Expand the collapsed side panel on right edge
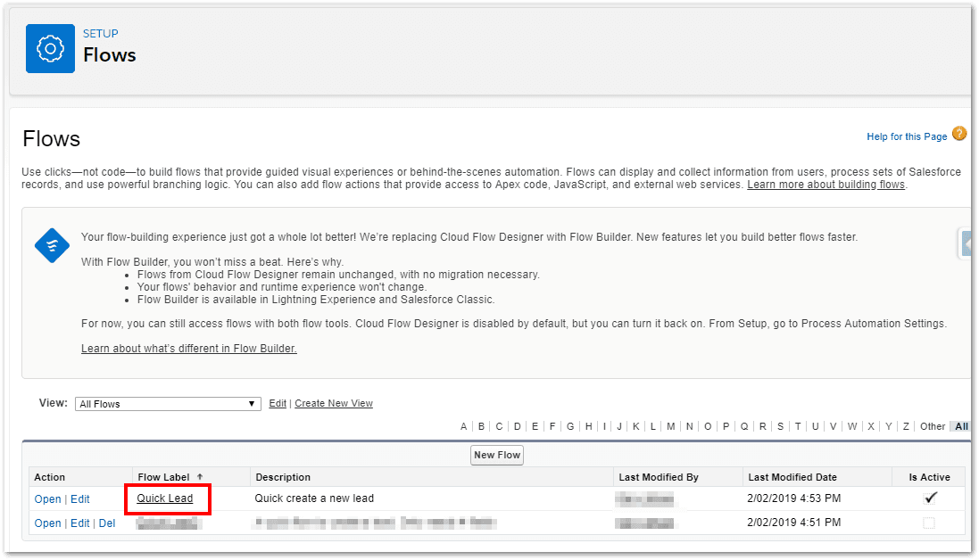This screenshot has width=979, height=560. 965,243
